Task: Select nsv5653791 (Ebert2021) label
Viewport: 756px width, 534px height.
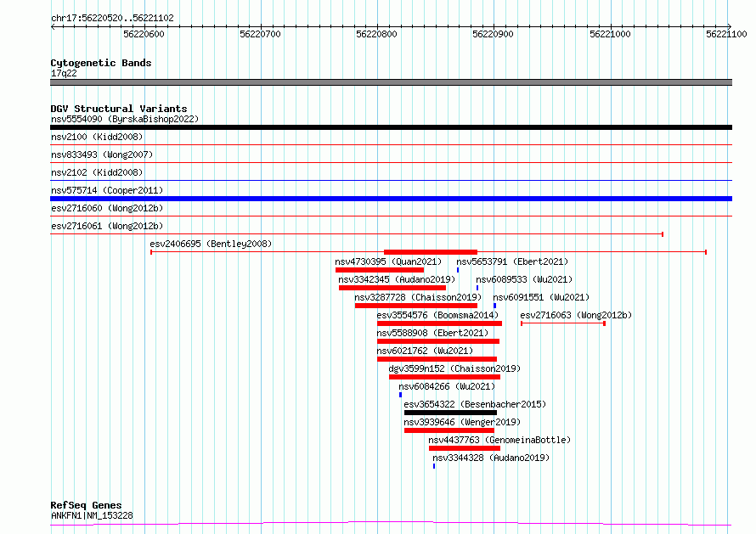Action: pos(512,261)
